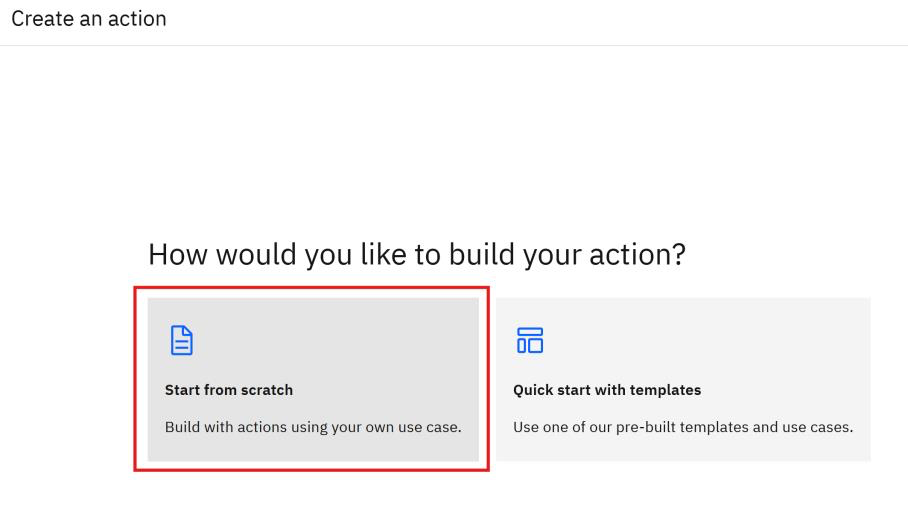Click the word "Start" in the left tile title
This screenshot has height=514, width=908.
pyautogui.click(x=182, y=390)
